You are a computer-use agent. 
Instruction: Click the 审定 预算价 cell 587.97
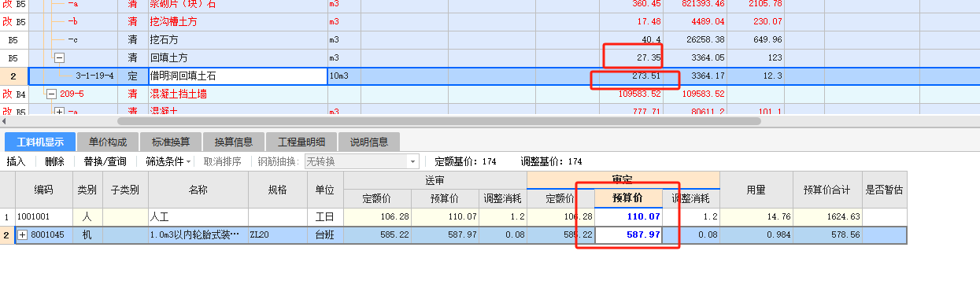coord(628,234)
